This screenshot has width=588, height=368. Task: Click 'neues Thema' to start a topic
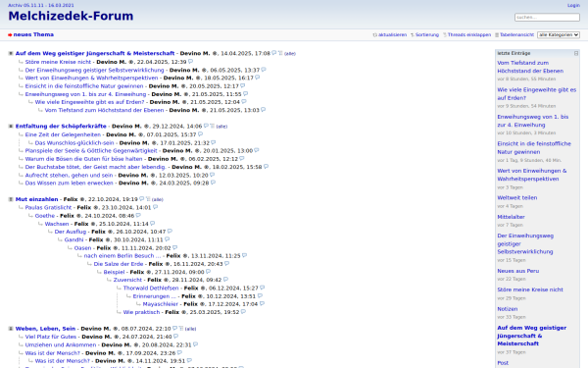(33, 34)
